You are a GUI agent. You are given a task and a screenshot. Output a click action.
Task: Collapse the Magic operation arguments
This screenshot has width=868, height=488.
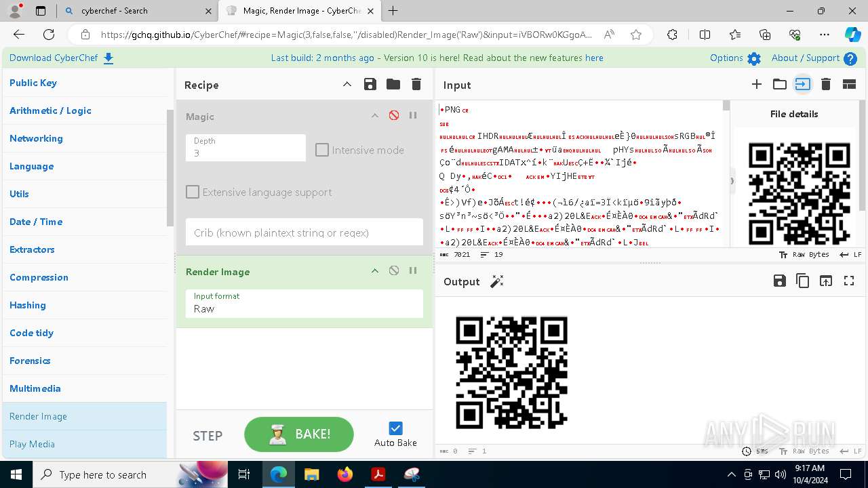pos(374,116)
